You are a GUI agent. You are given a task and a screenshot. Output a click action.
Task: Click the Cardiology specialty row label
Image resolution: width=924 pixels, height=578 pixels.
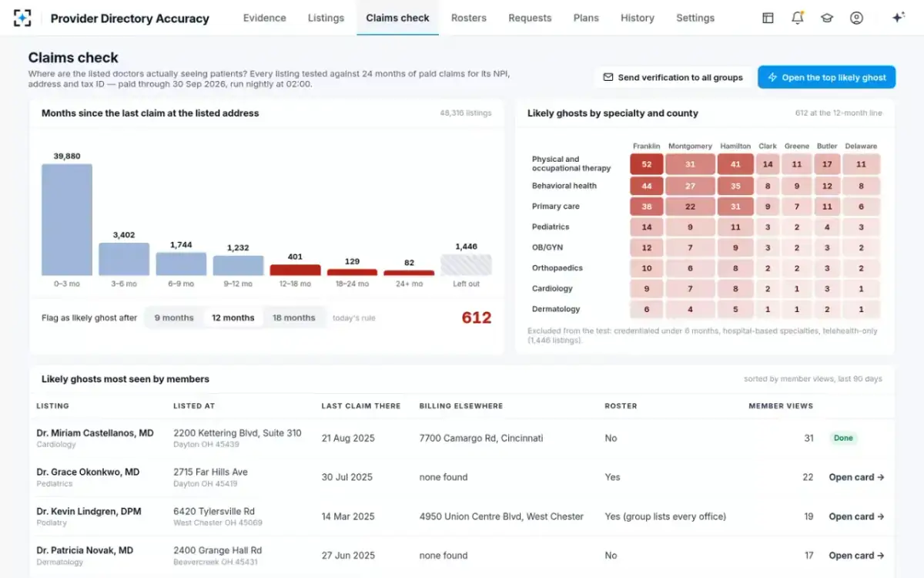point(552,289)
